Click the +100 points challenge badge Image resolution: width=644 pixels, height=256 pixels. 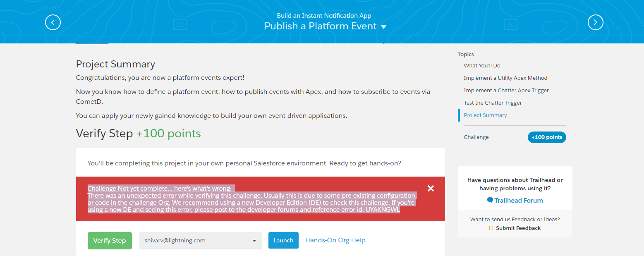click(547, 137)
